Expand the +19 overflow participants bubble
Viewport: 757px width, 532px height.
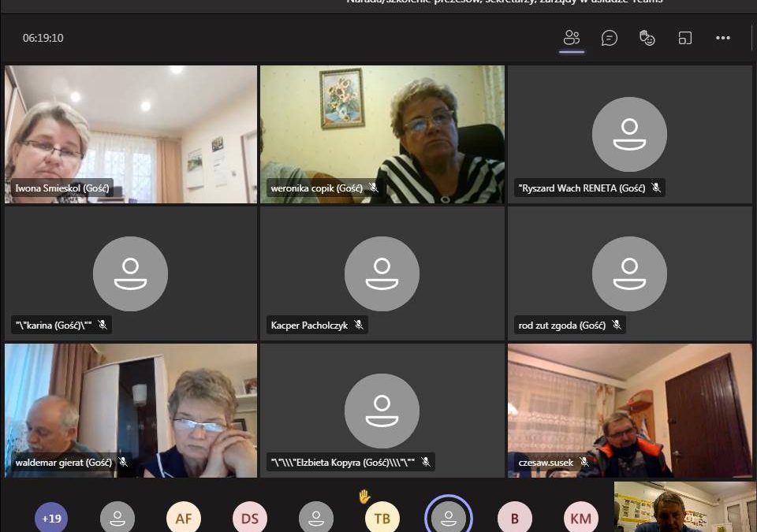51,518
